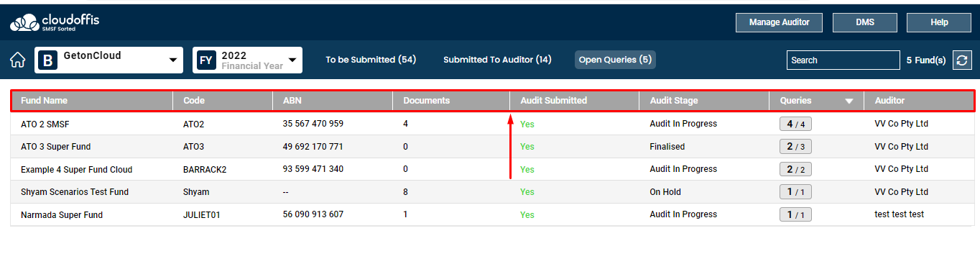Click ABN 49 692 170 771
The width and height of the screenshot is (980, 259).
pyautogui.click(x=313, y=147)
